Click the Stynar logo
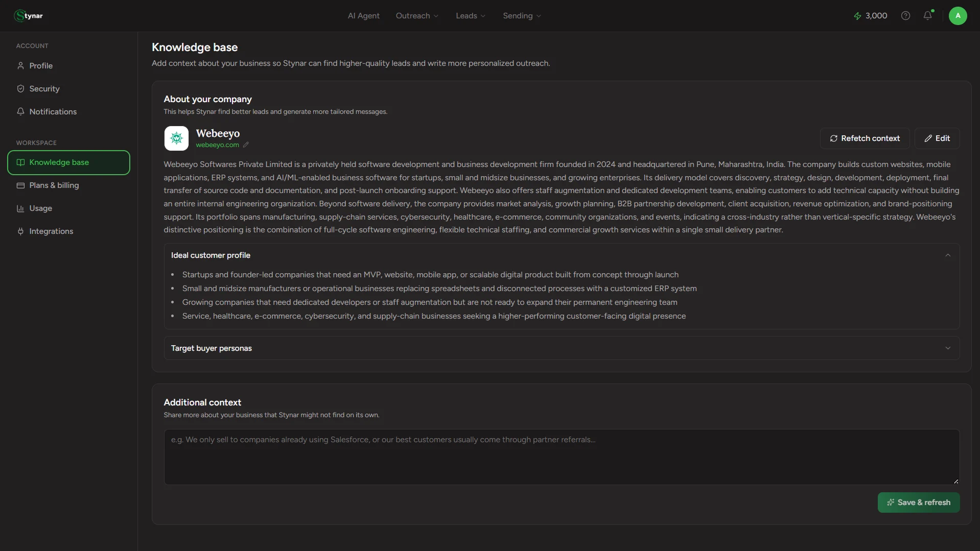This screenshot has height=551, width=980. point(29,16)
